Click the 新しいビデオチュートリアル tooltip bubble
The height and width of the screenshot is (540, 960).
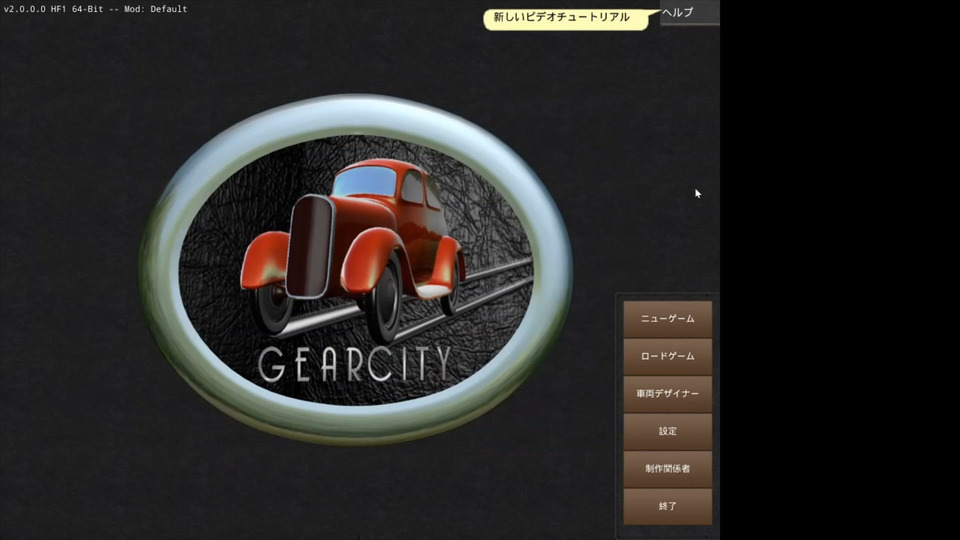[x=566, y=18]
